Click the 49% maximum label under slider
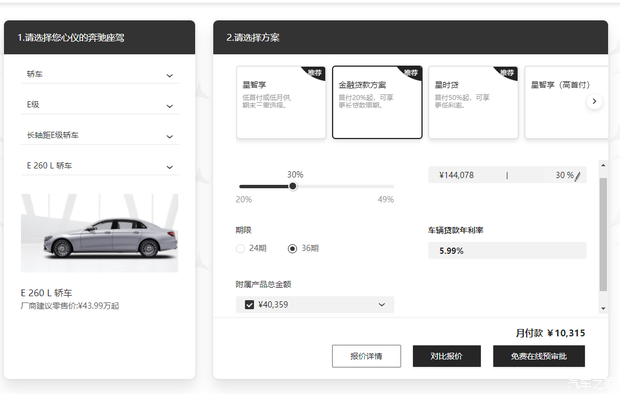Image resolution: width=620 pixels, height=394 pixels. (386, 199)
